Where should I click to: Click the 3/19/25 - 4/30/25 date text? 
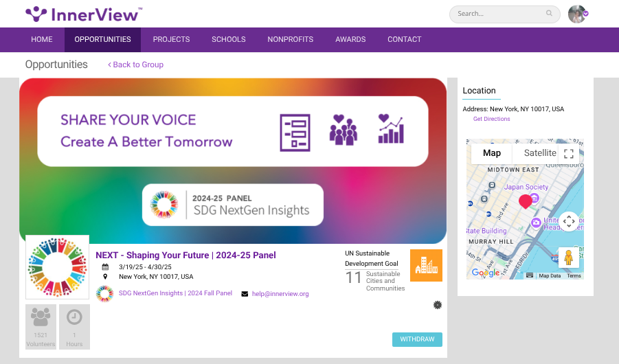tap(145, 267)
